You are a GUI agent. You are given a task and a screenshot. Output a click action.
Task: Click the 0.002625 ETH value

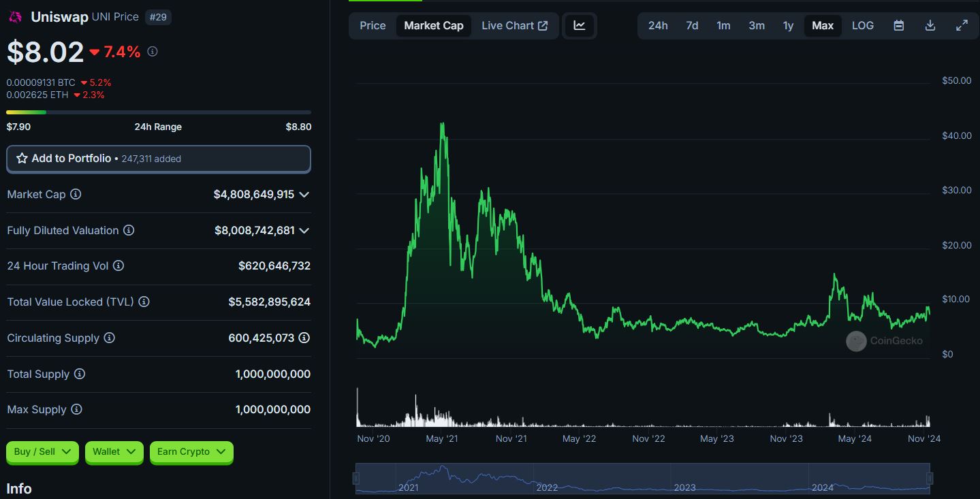tap(37, 95)
